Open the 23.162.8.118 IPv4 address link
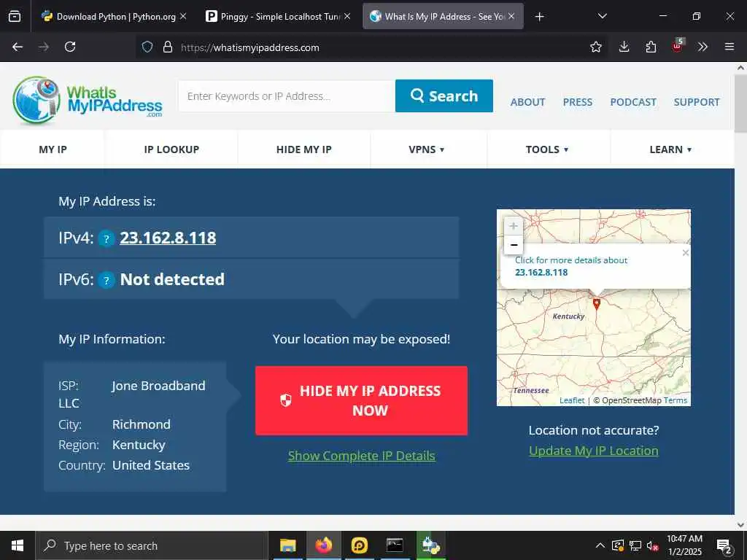The width and height of the screenshot is (747, 560). point(168,238)
